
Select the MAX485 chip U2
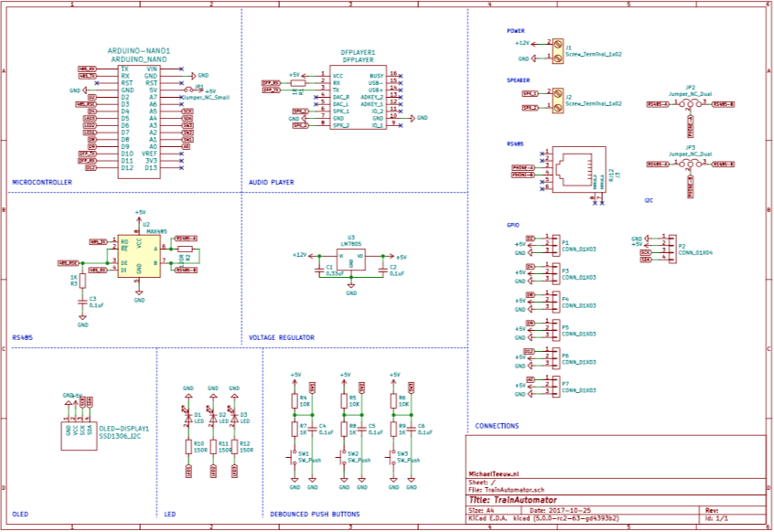(140, 255)
